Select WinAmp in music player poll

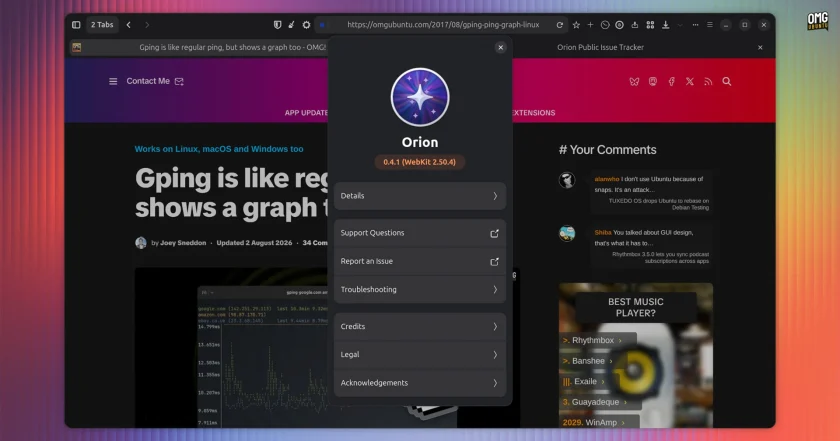pos(594,422)
